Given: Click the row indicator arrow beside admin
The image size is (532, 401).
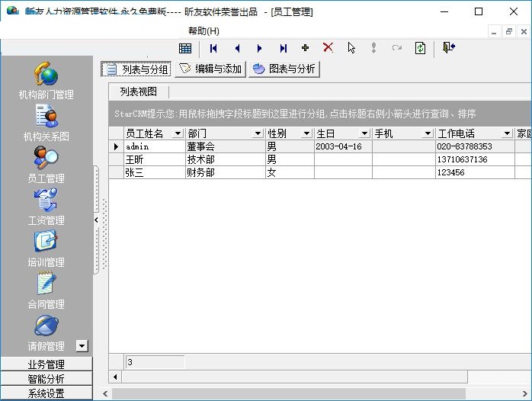Looking at the screenshot, I should point(116,146).
